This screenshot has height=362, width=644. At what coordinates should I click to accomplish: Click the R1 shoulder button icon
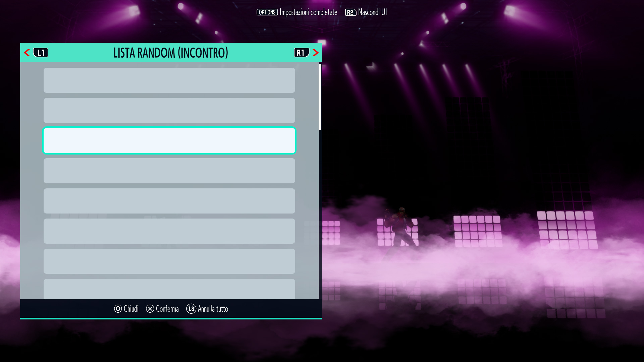302,53
